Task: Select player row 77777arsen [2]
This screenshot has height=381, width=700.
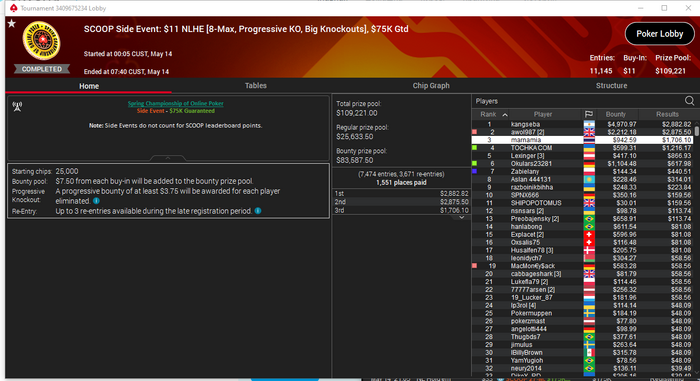Action: coord(583,289)
